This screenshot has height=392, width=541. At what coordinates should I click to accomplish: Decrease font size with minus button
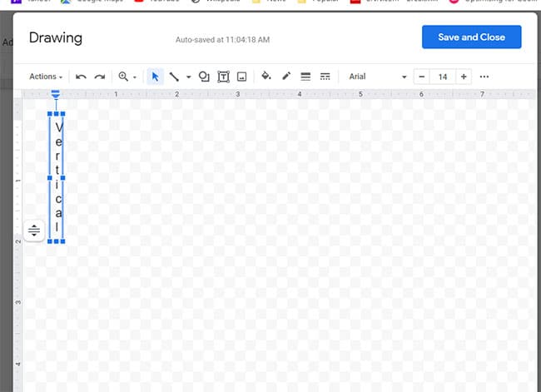422,77
